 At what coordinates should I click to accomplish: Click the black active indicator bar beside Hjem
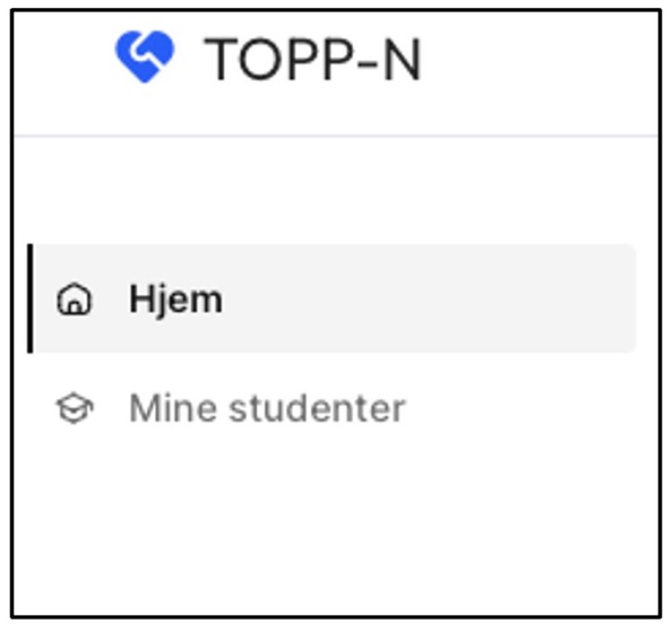tap(31, 299)
